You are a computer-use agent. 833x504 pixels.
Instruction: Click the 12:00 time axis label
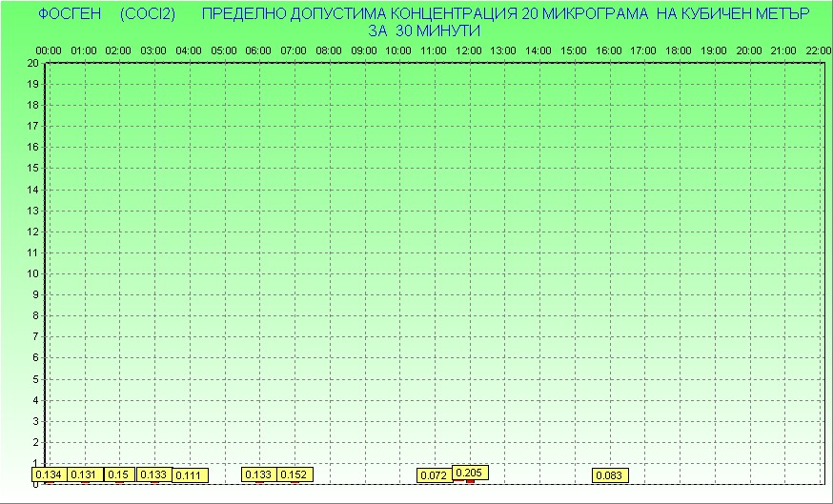coord(469,50)
